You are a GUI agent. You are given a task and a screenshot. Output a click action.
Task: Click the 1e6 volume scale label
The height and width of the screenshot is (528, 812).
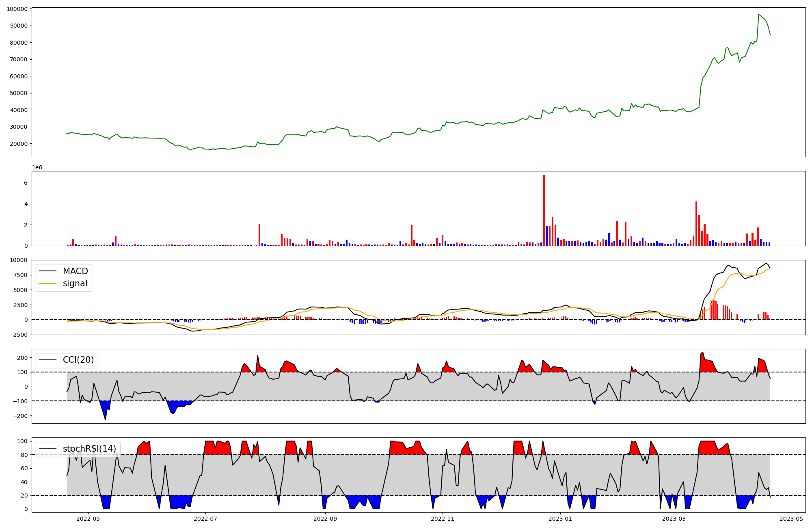[37, 167]
